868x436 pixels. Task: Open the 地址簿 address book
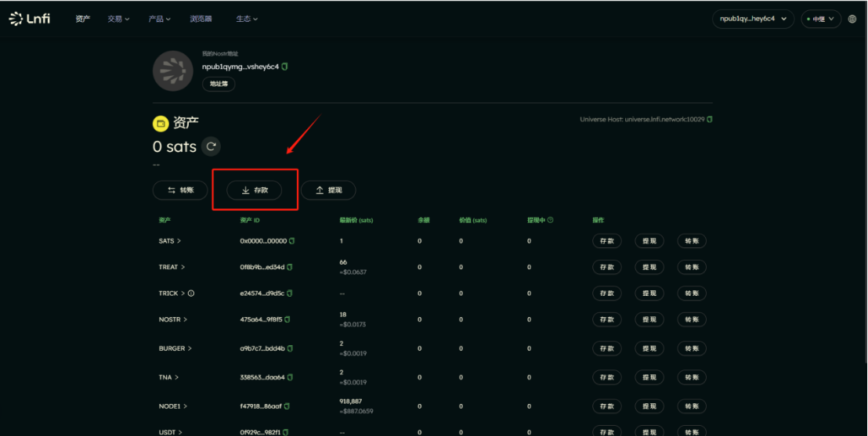[219, 84]
